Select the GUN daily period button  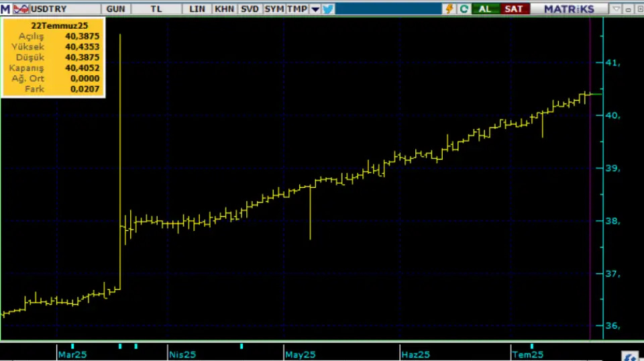click(x=115, y=9)
